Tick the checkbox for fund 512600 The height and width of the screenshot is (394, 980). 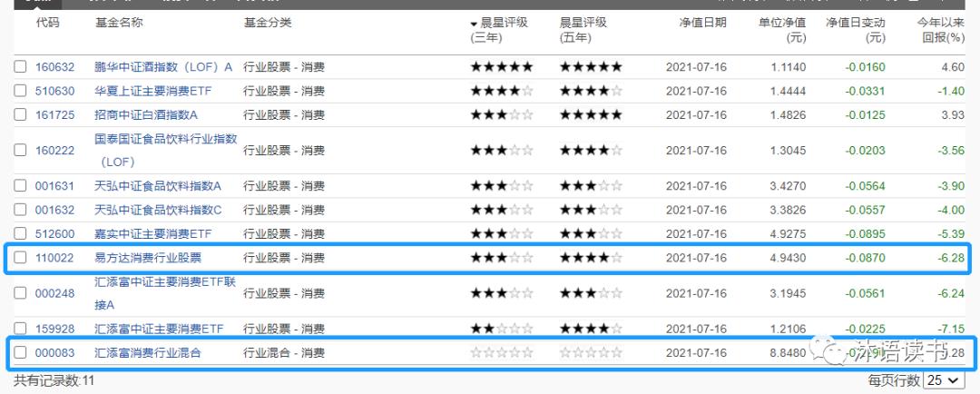pos(20,234)
